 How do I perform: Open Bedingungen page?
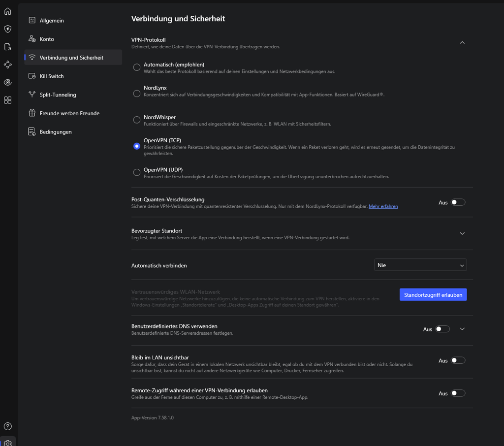pyautogui.click(x=73, y=132)
